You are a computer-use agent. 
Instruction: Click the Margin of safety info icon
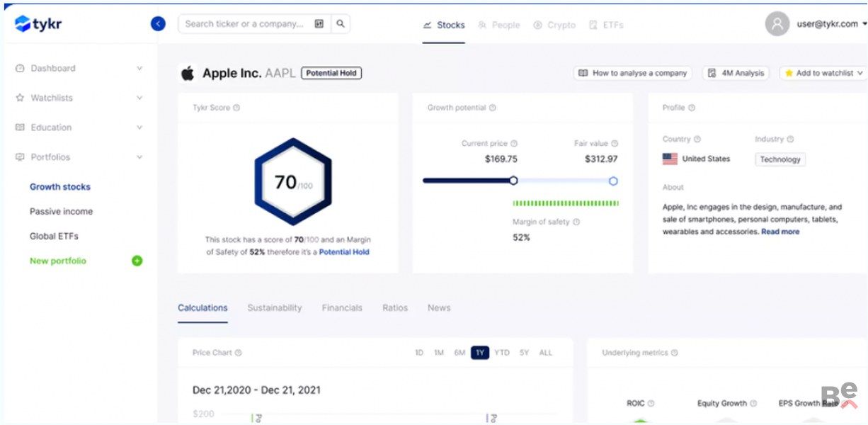[x=576, y=222]
